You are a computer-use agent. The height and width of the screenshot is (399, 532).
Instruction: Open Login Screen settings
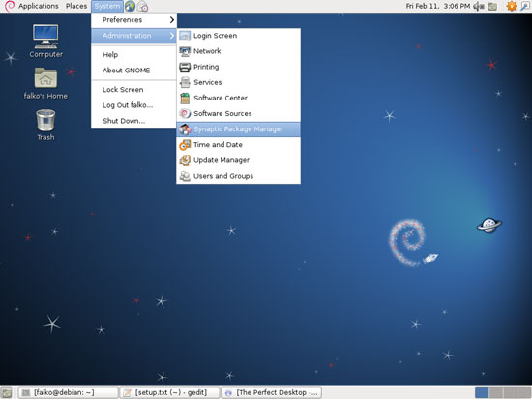239,36
